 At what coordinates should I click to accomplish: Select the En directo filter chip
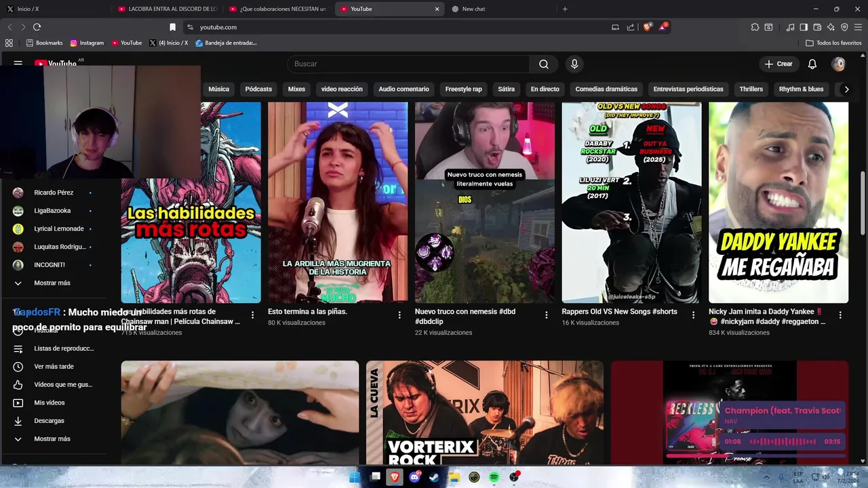tap(545, 89)
